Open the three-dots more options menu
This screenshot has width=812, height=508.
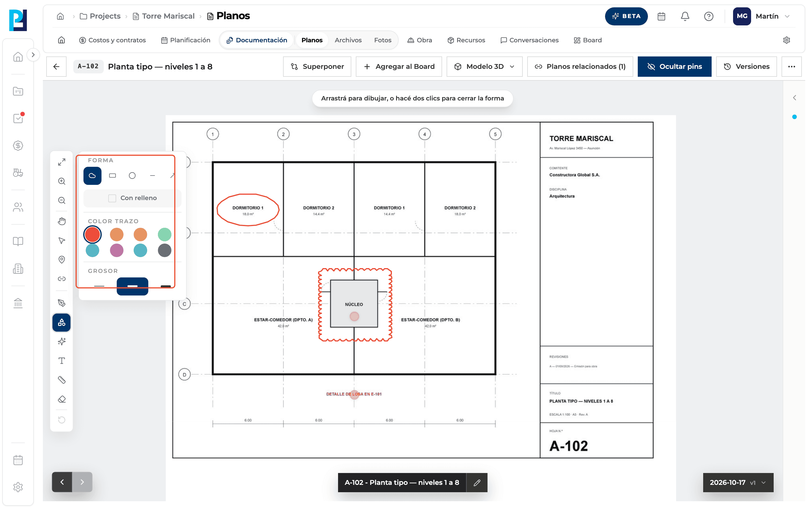791,67
